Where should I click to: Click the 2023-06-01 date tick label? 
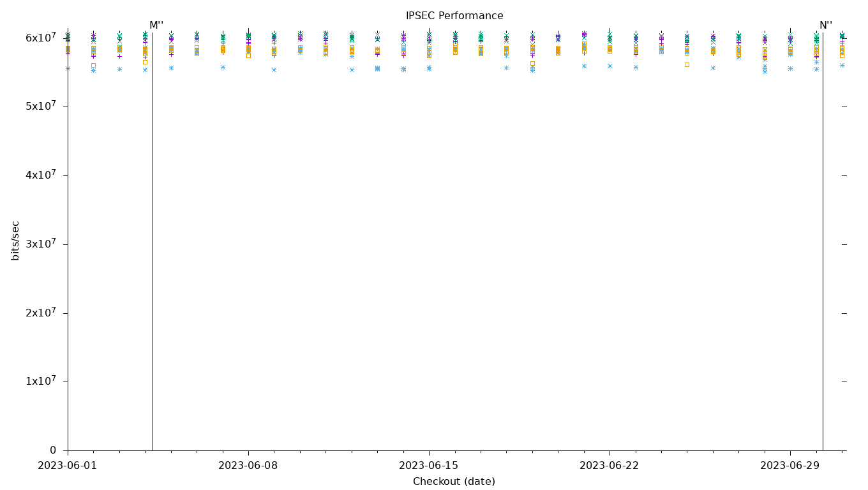tap(68, 466)
